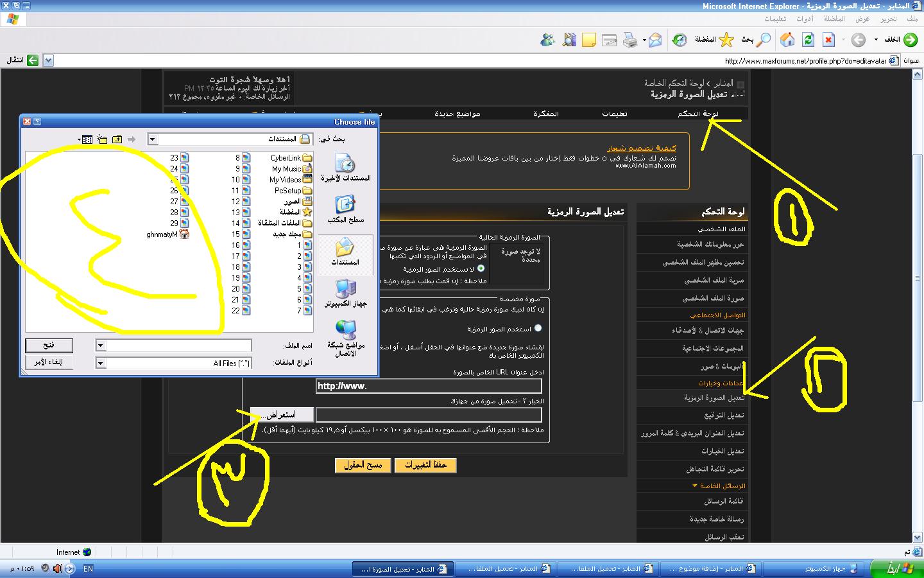Click the dialog's grey back arrow icon
This screenshot has height=578, width=924.
click(x=132, y=139)
